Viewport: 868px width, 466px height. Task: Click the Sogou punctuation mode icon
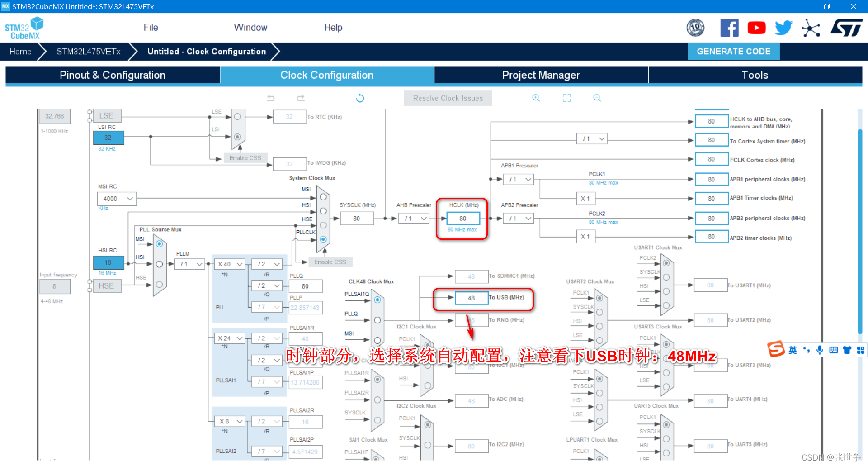pyautogui.click(x=807, y=350)
